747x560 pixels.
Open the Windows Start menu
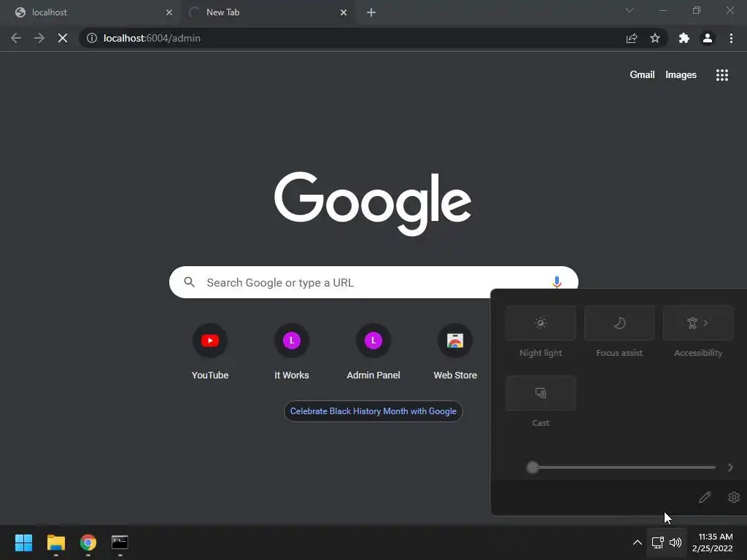point(23,542)
